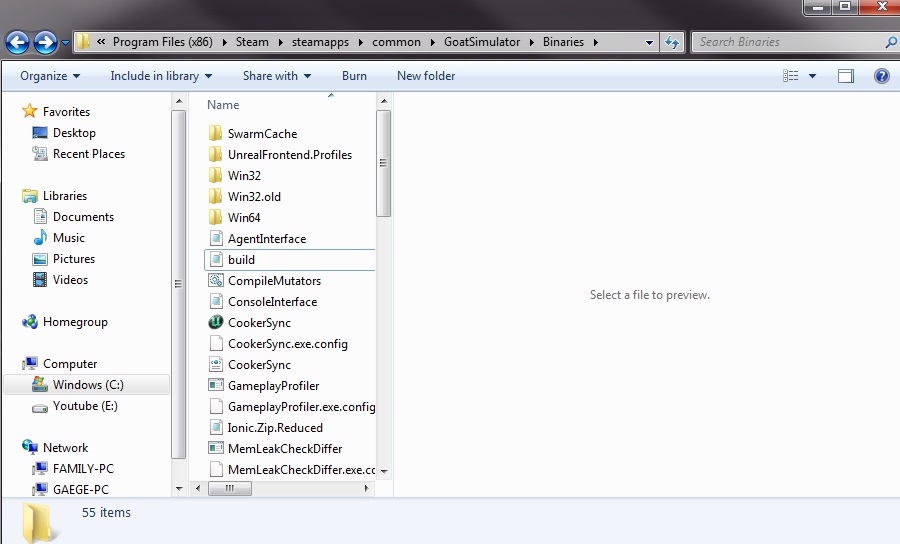This screenshot has height=544, width=900.
Task: Select the SwarmCache folder icon
Action: (215, 133)
